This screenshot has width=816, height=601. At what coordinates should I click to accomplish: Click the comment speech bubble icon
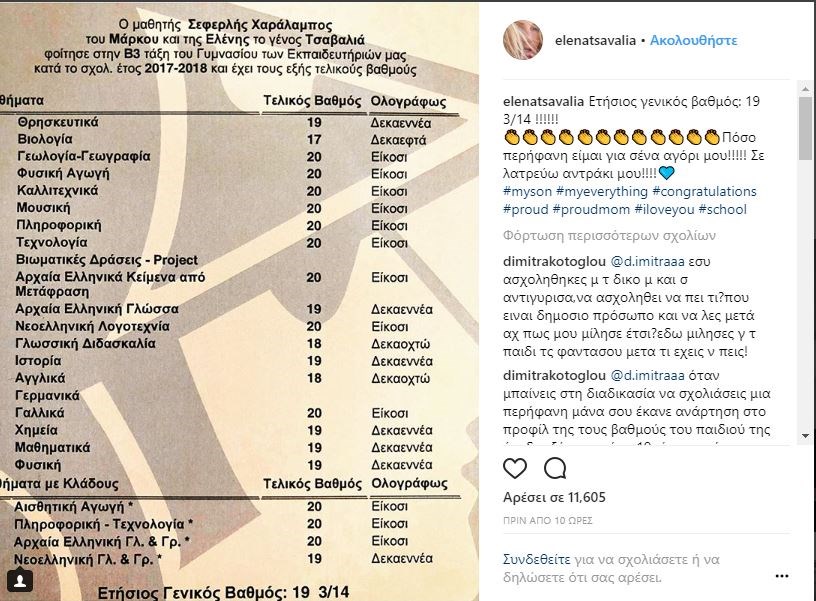tap(554, 468)
